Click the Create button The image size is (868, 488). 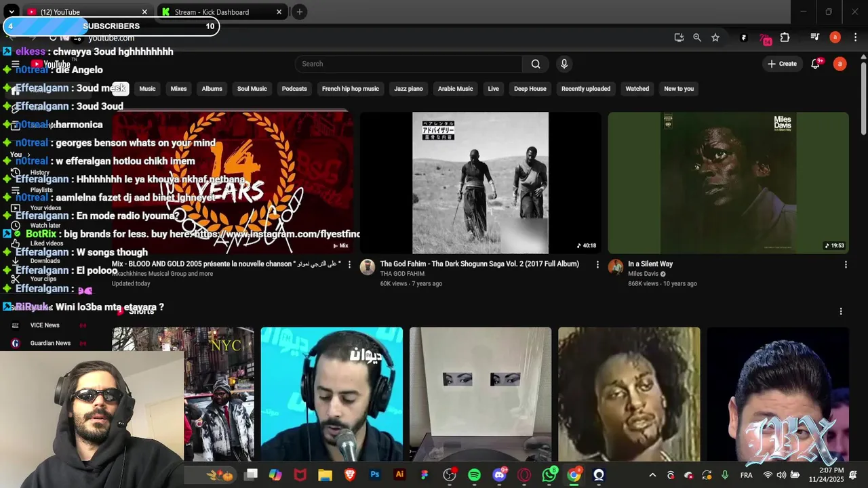(x=782, y=64)
